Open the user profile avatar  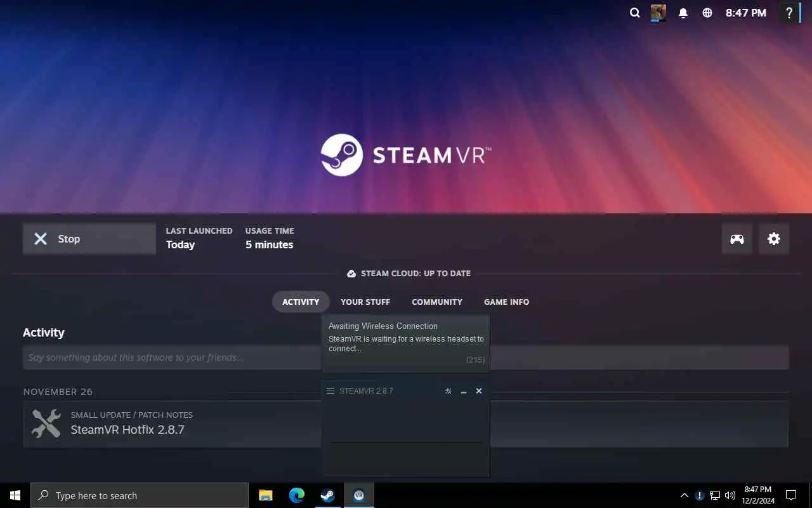click(658, 13)
